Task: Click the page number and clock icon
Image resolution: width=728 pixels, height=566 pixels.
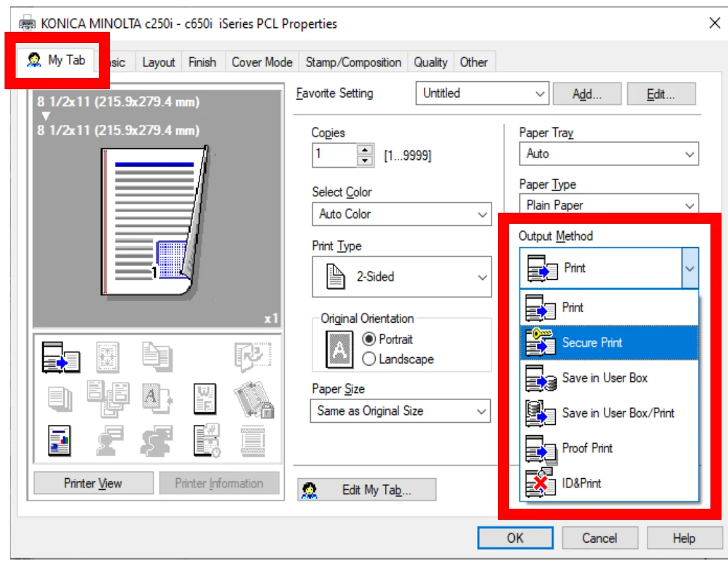Action: [x=207, y=440]
